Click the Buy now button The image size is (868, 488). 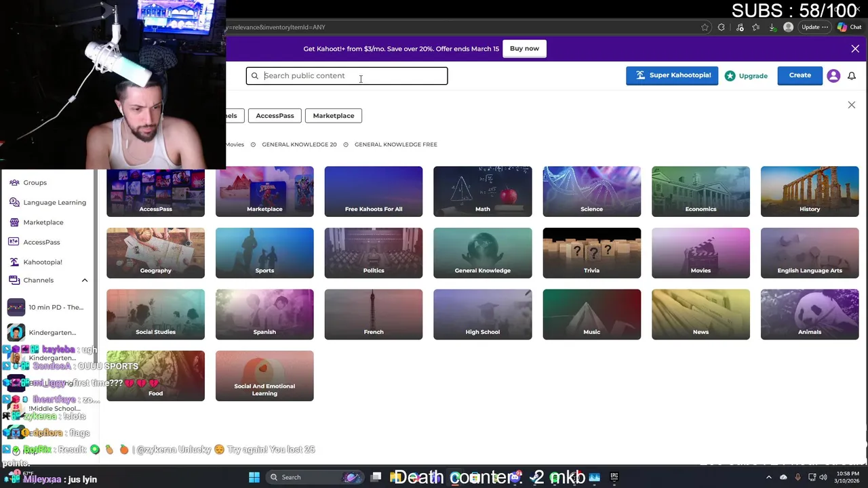point(524,48)
